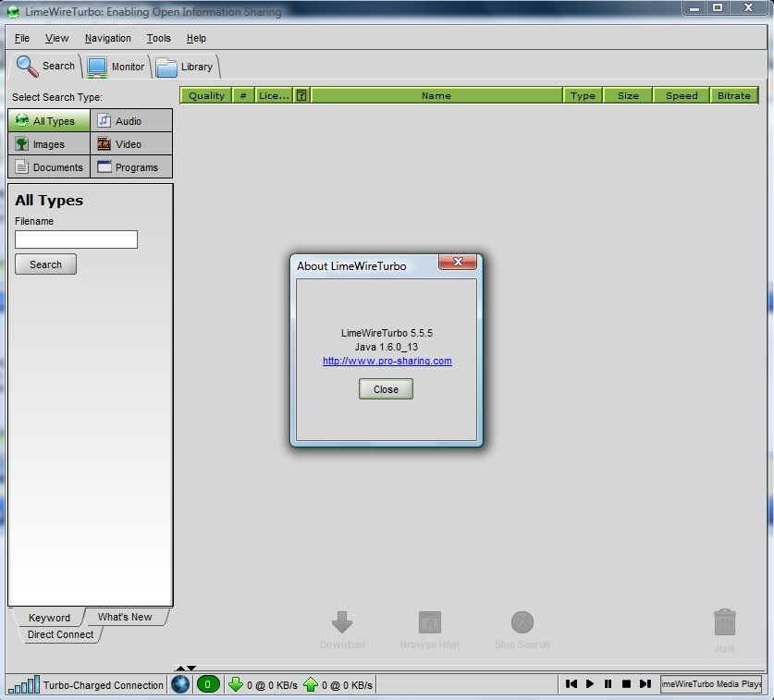
Task: Click the green download speed arrow icon
Action: click(236, 684)
